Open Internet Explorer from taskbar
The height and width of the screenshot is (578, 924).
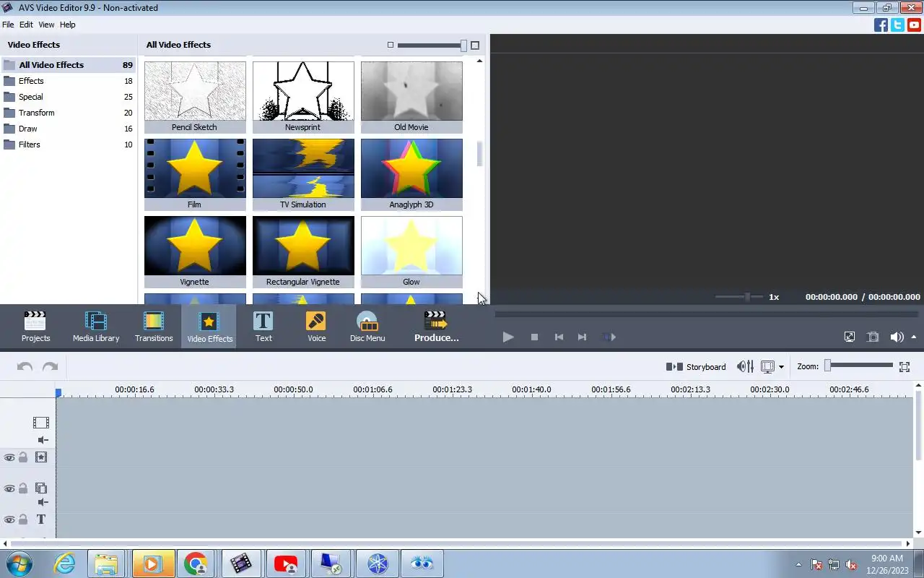(x=64, y=564)
